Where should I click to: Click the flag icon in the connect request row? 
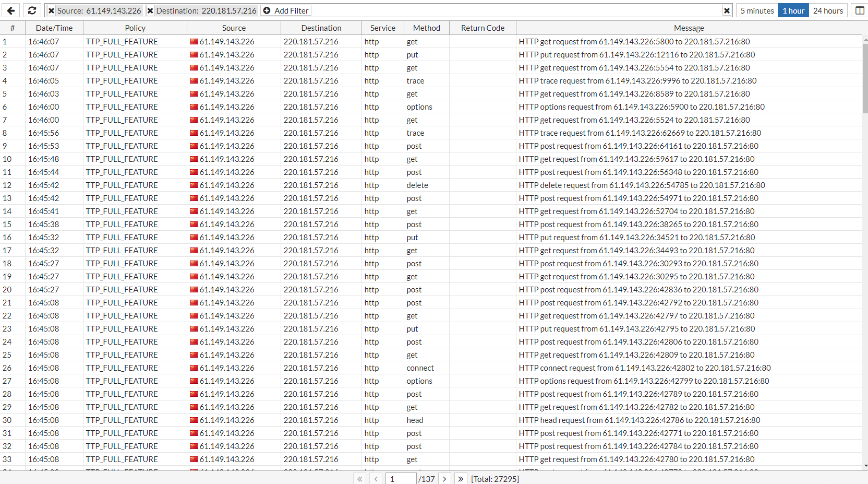[194, 368]
